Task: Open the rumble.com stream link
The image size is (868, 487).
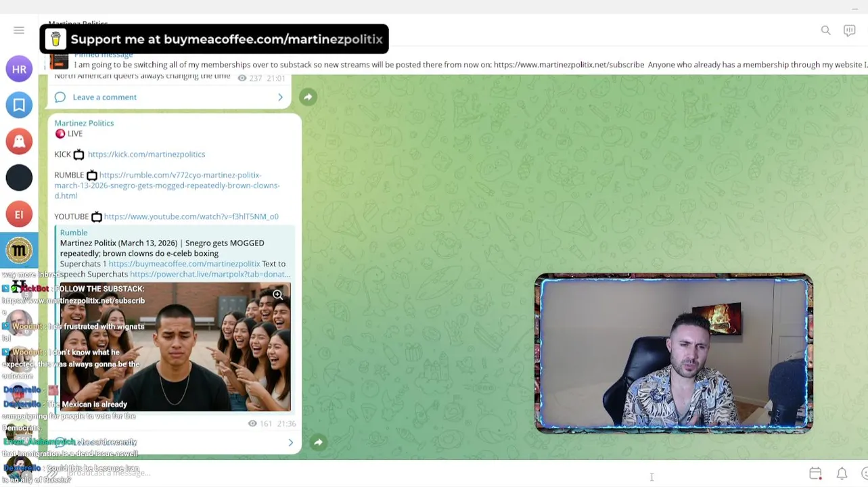Action: click(x=167, y=185)
